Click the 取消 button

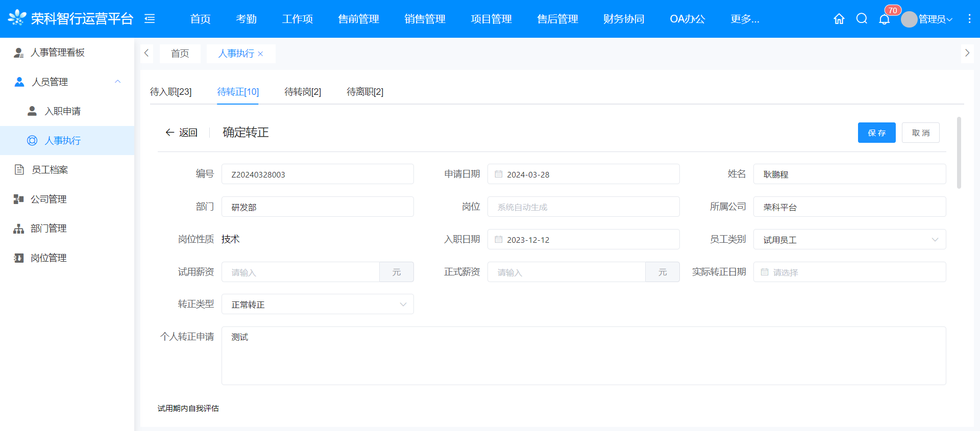[920, 133]
